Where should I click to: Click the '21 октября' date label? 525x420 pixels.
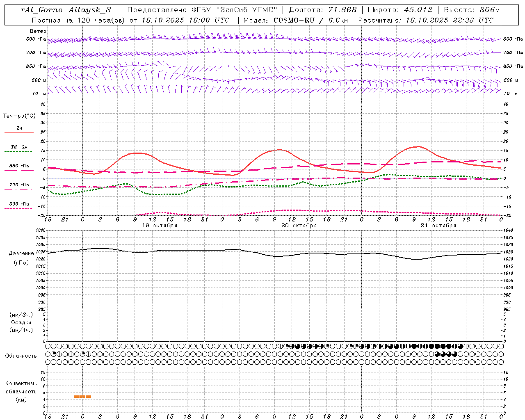(438, 226)
